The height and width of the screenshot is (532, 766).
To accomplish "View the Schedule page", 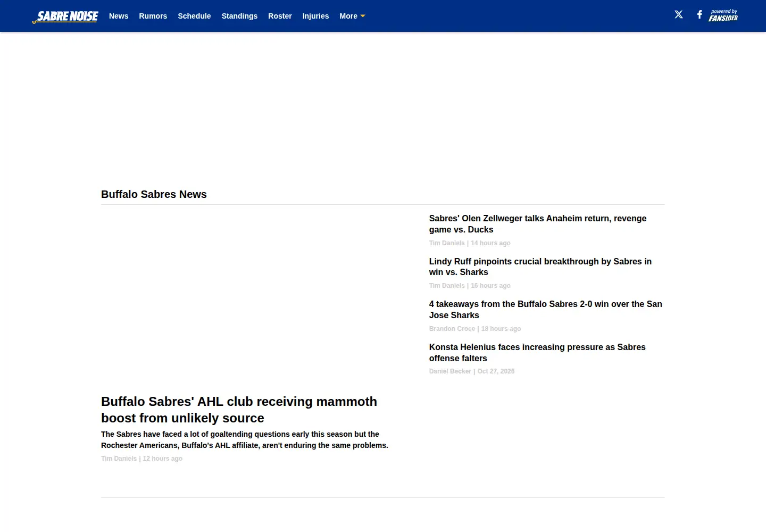I will (194, 16).
